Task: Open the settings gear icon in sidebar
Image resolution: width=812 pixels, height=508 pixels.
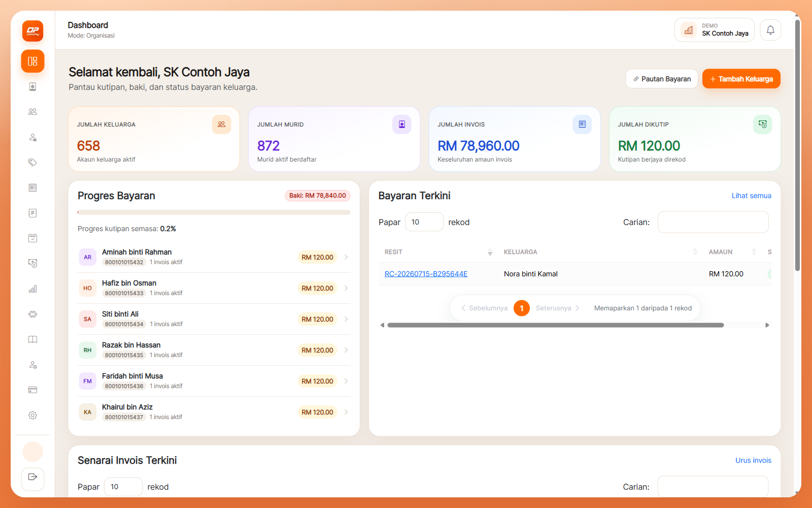Action: pos(32,416)
